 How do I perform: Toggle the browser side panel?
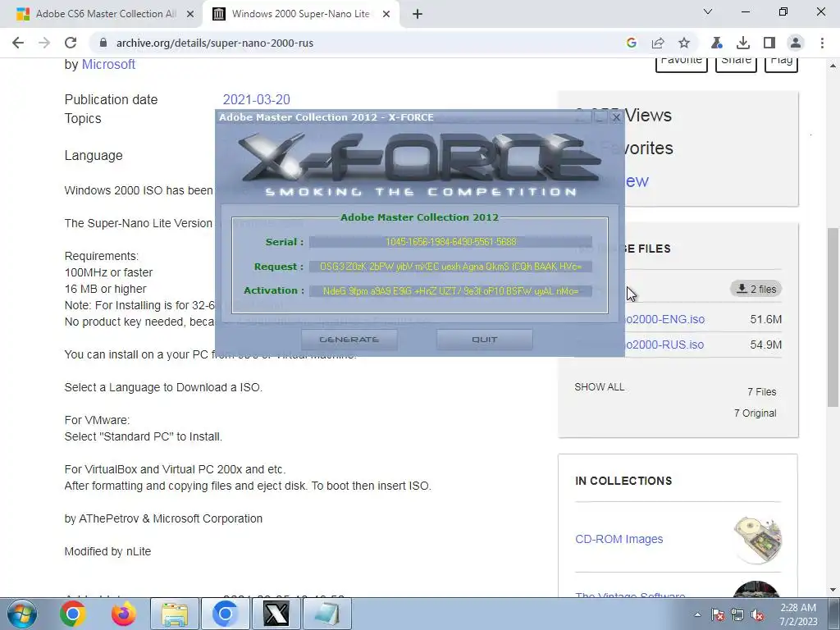click(769, 43)
